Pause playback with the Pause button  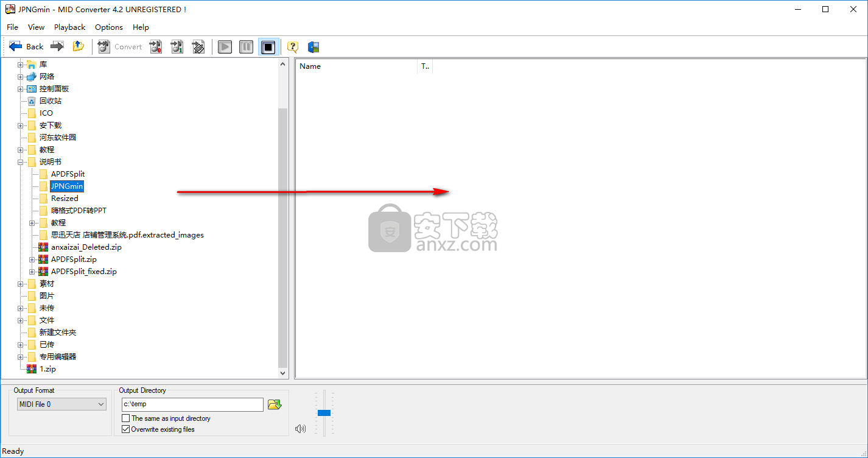247,47
